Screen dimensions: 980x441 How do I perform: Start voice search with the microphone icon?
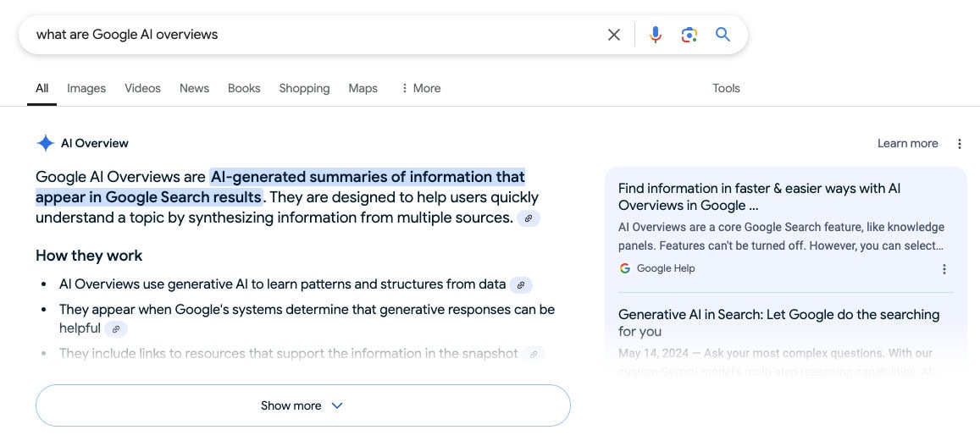tap(655, 35)
